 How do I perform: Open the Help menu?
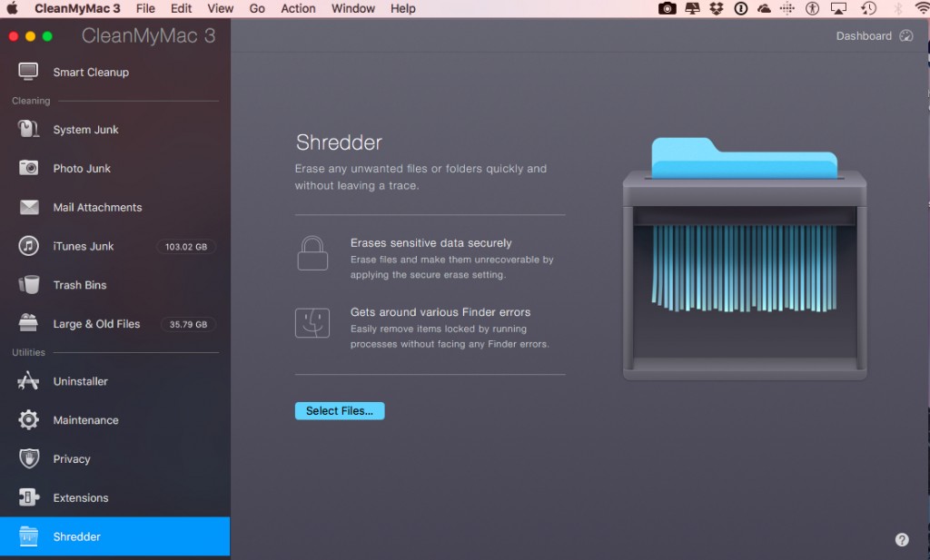(x=402, y=8)
